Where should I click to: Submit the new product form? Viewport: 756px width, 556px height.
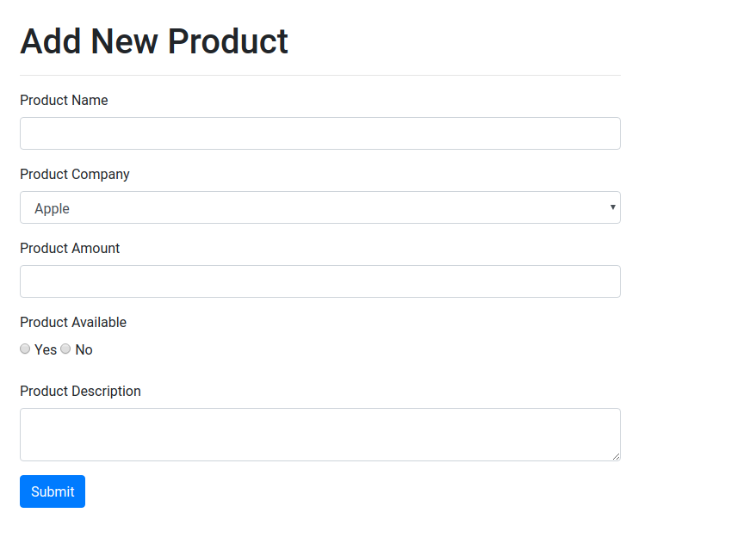click(52, 491)
